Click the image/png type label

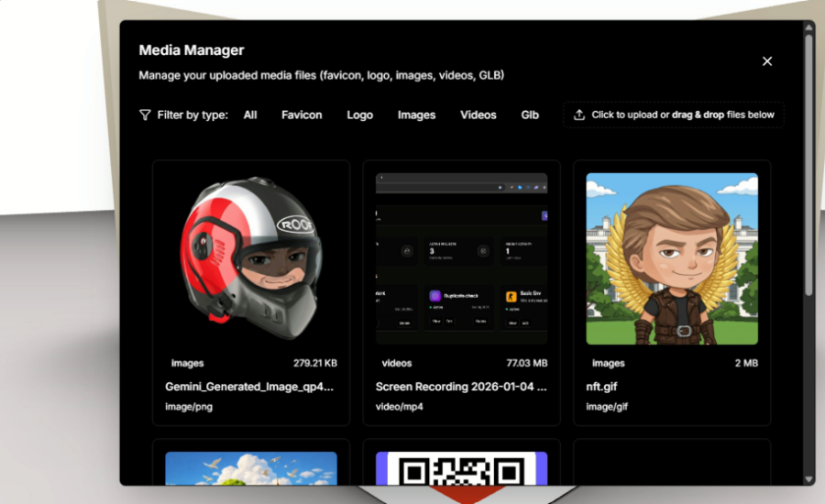click(x=189, y=407)
